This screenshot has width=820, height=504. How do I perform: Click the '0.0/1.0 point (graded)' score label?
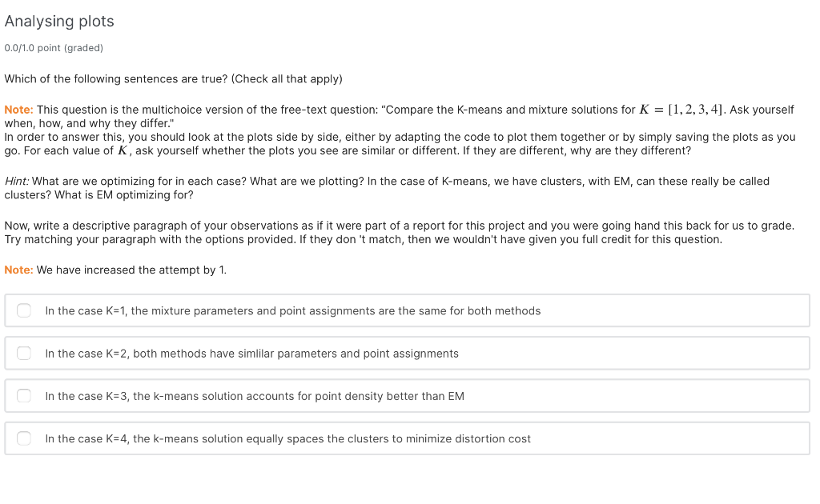[54, 48]
